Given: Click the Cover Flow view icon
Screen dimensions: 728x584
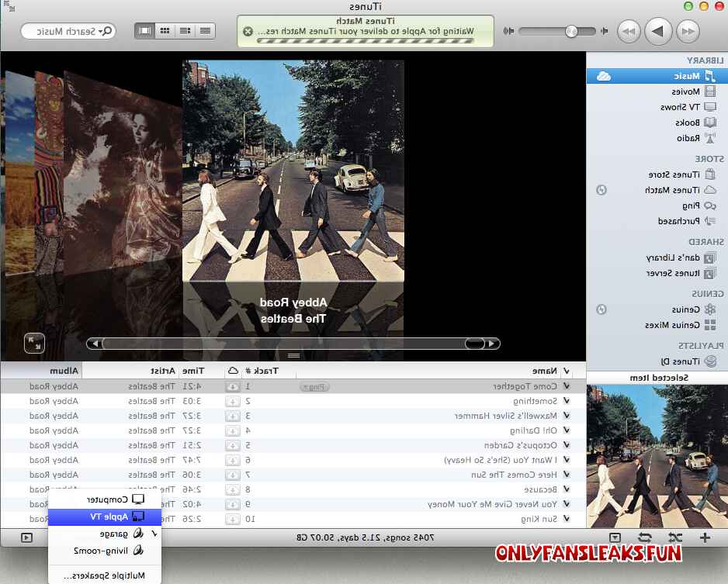Looking at the screenshot, I should click(144, 30).
